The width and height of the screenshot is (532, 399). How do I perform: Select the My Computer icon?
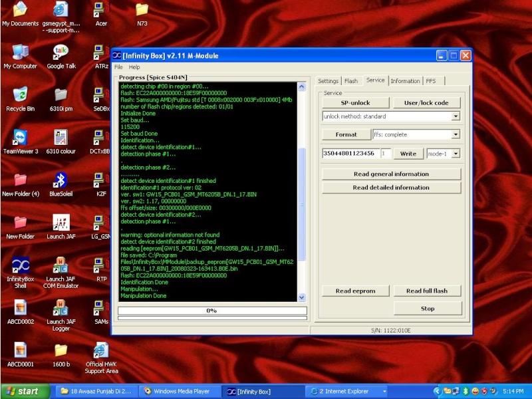(x=20, y=57)
